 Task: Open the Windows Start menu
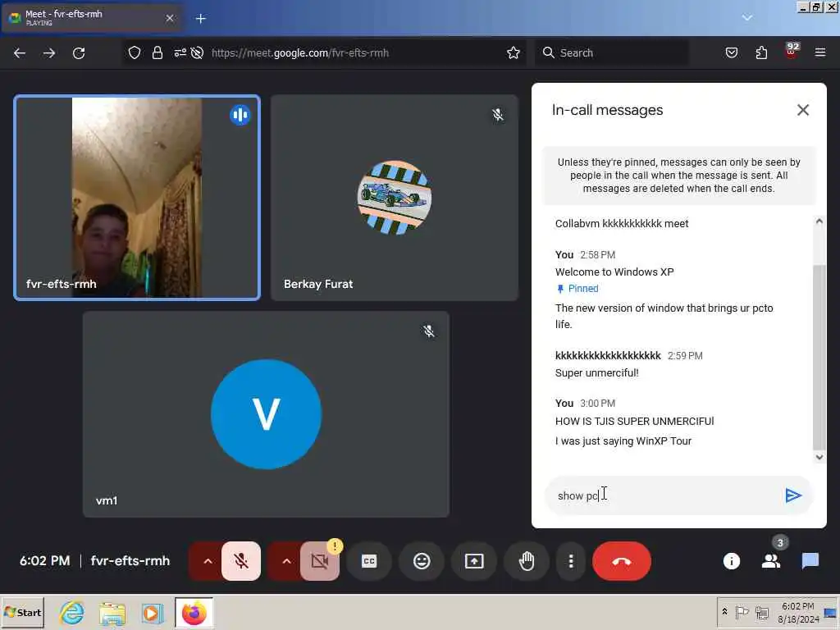(22, 612)
